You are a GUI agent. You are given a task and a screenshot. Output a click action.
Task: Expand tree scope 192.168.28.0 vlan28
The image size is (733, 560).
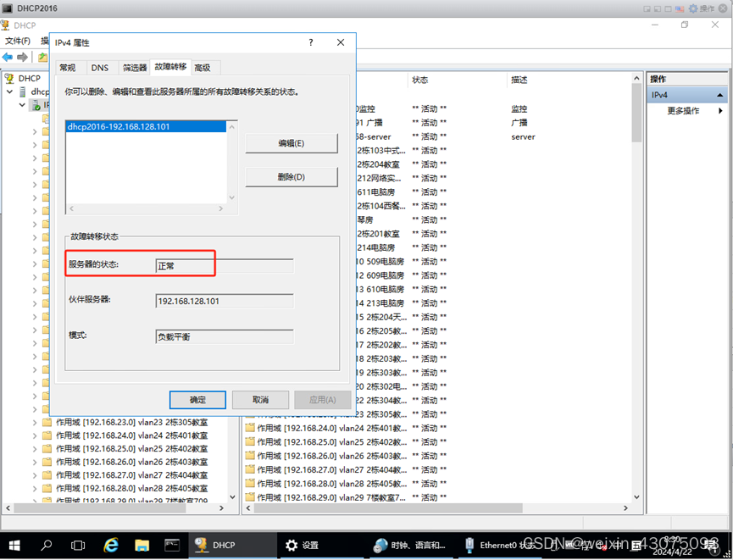pos(35,488)
